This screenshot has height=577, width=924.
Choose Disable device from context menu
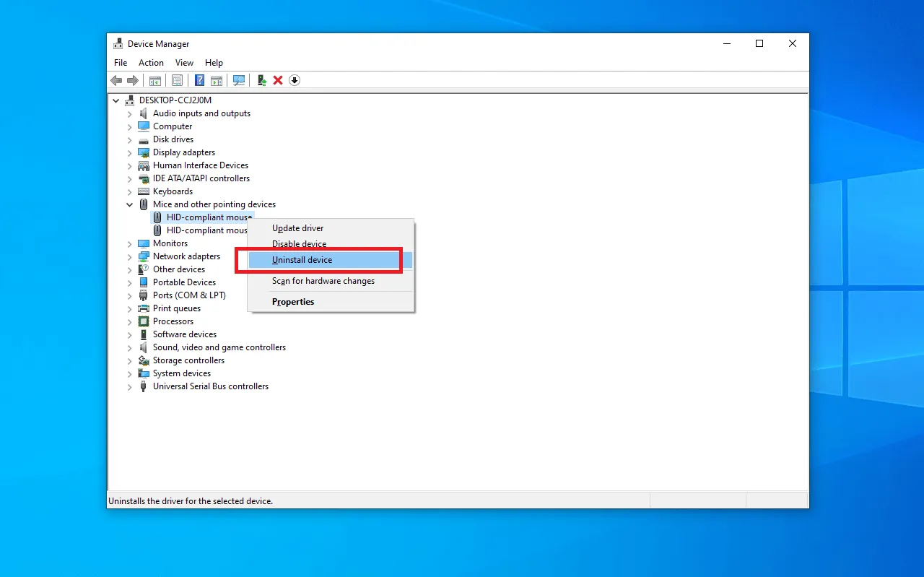click(x=331, y=244)
